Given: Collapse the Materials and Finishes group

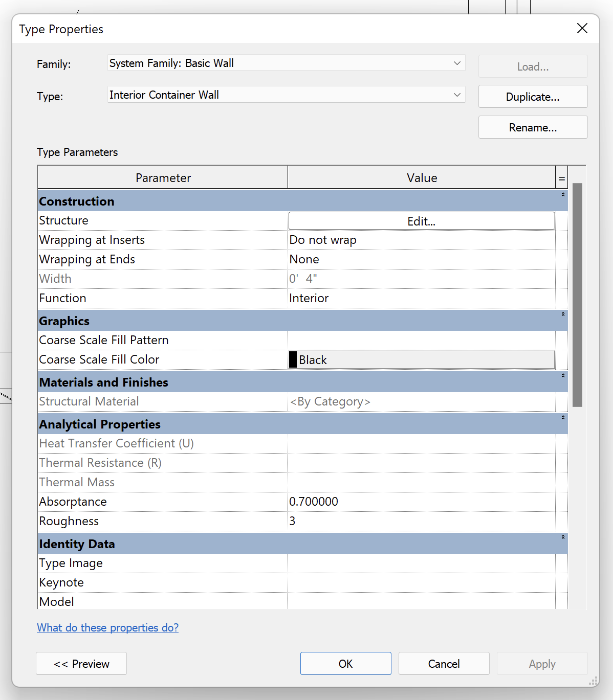Looking at the screenshot, I should tap(562, 377).
